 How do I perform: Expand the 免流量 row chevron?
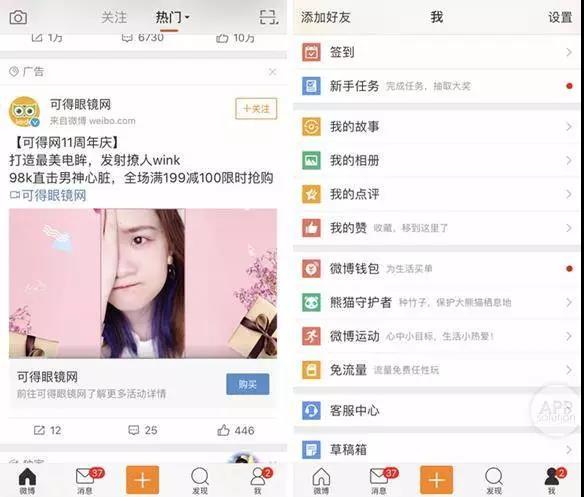(569, 370)
